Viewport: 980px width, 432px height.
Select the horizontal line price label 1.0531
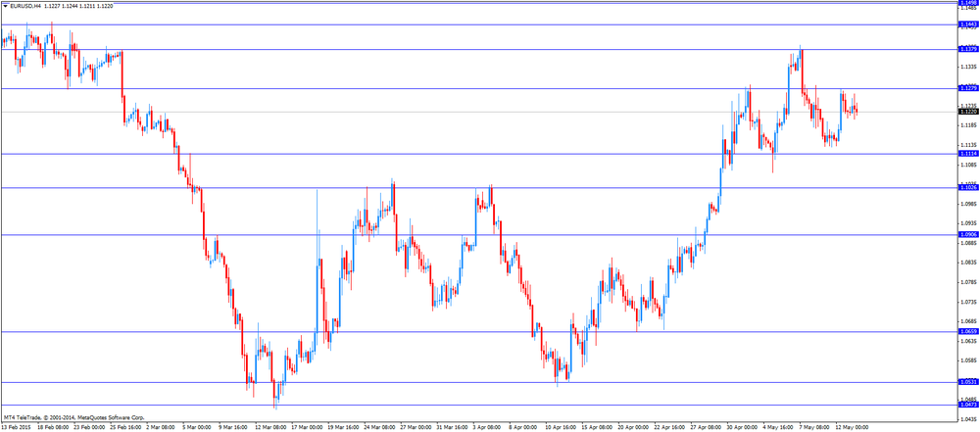[x=968, y=382]
